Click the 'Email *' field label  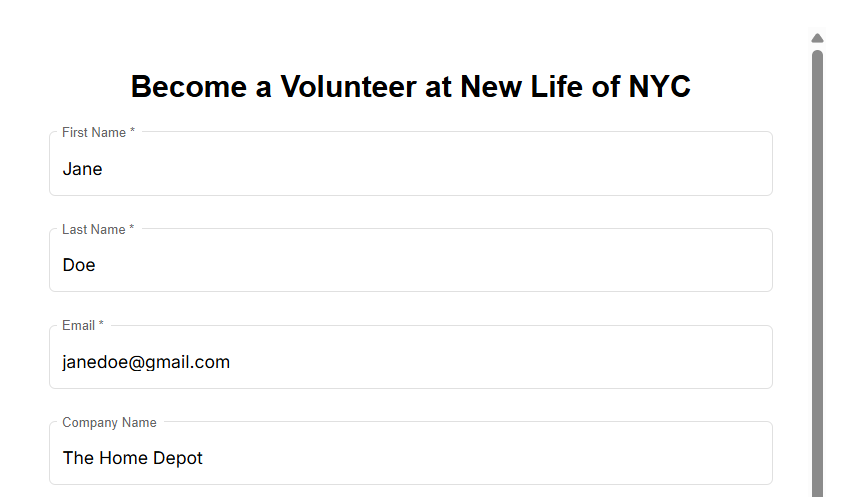(x=79, y=325)
